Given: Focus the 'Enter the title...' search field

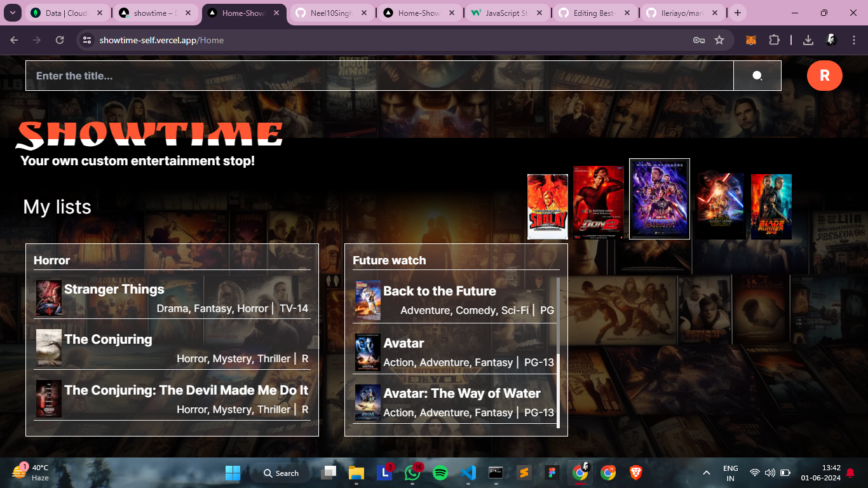Looking at the screenshot, I should (x=379, y=76).
